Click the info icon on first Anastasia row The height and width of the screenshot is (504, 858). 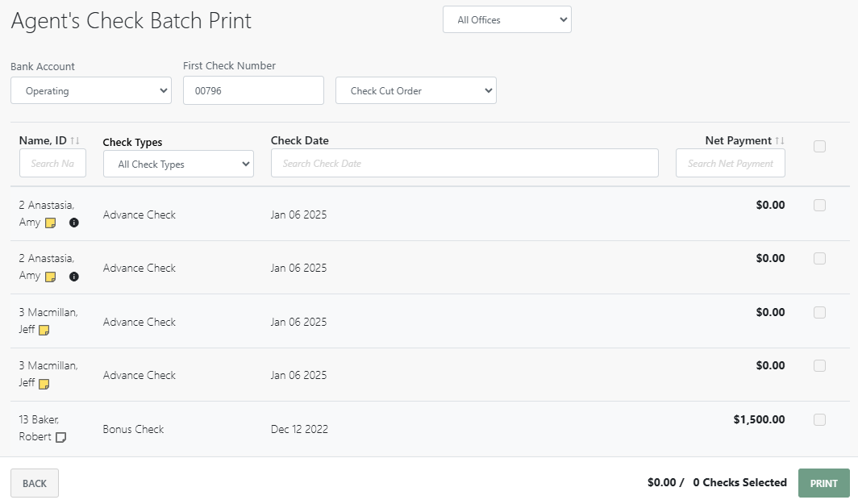coord(74,223)
